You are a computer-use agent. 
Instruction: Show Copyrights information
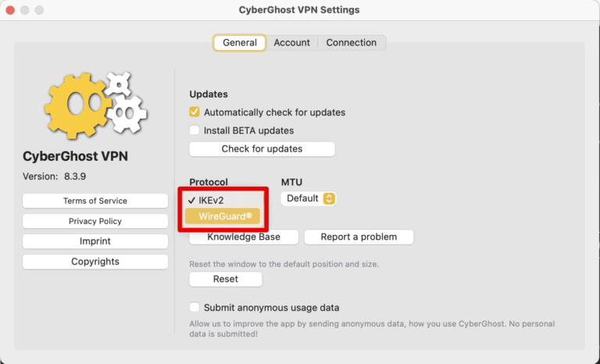(x=95, y=262)
